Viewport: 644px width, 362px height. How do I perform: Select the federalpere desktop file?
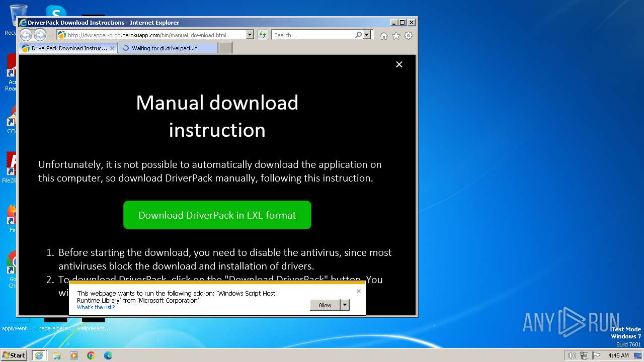[56, 325]
